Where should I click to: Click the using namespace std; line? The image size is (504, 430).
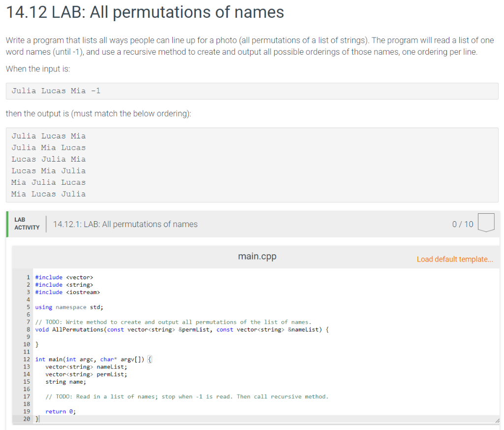[69, 307]
